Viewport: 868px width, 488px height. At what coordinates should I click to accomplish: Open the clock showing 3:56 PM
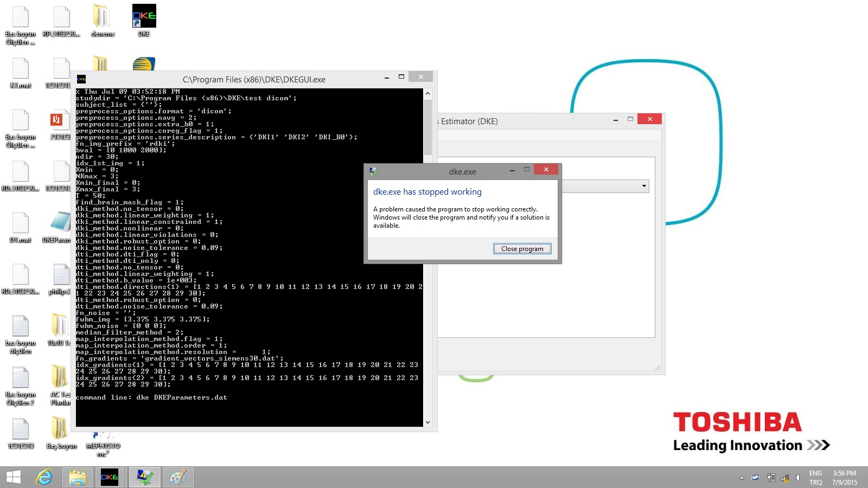844,478
